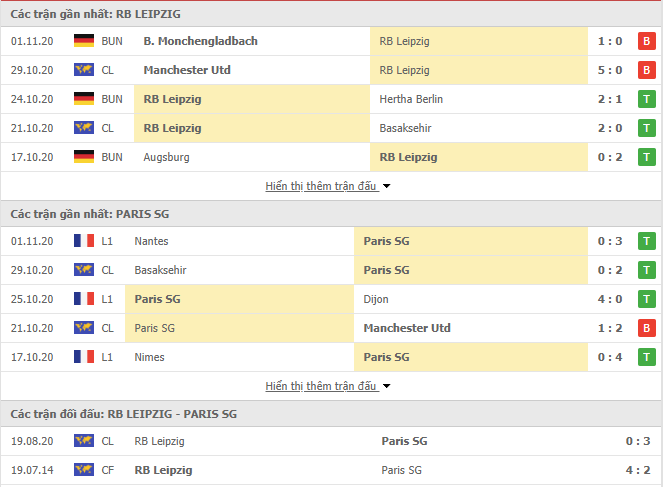Click the 'Các trận gần nhất: PARIS SG' header
The image size is (663, 487).
point(90,214)
